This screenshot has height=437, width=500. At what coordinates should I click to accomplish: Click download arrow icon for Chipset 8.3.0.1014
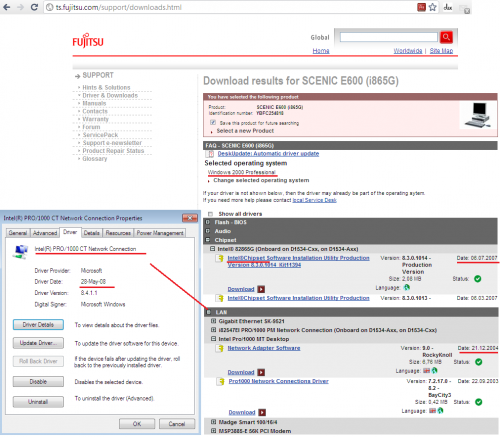pos(261,289)
